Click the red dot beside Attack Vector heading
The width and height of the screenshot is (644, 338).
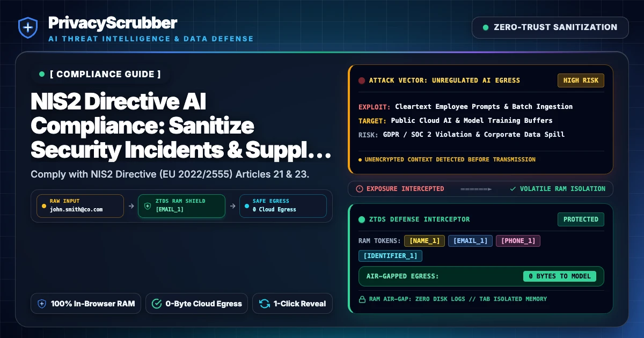[362, 80]
